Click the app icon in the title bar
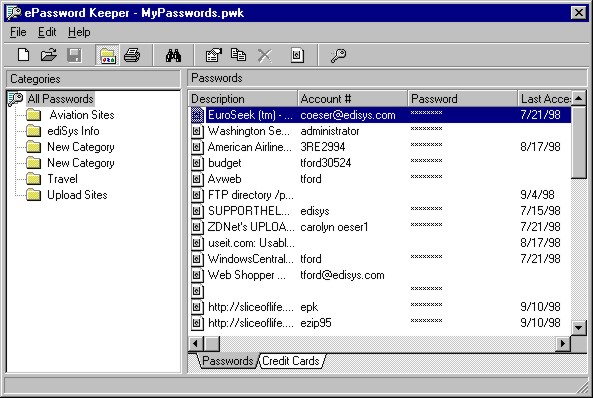 point(14,13)
